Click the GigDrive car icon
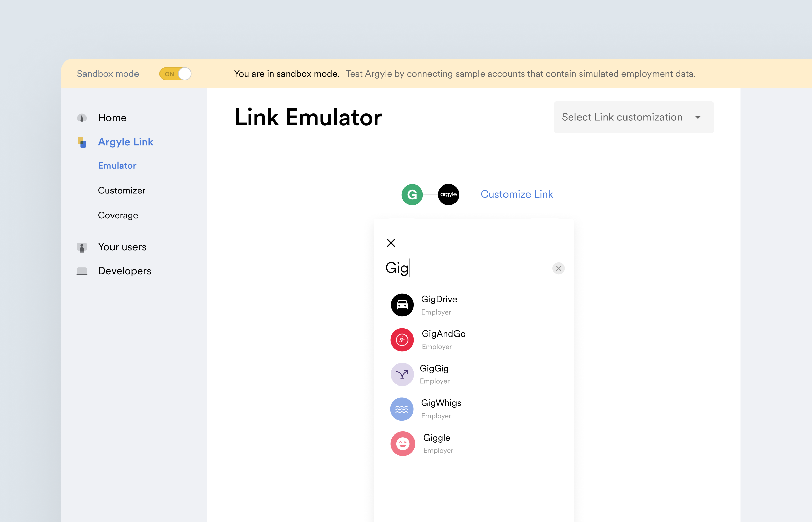This screenshot has height=522, width=812. 402,305
